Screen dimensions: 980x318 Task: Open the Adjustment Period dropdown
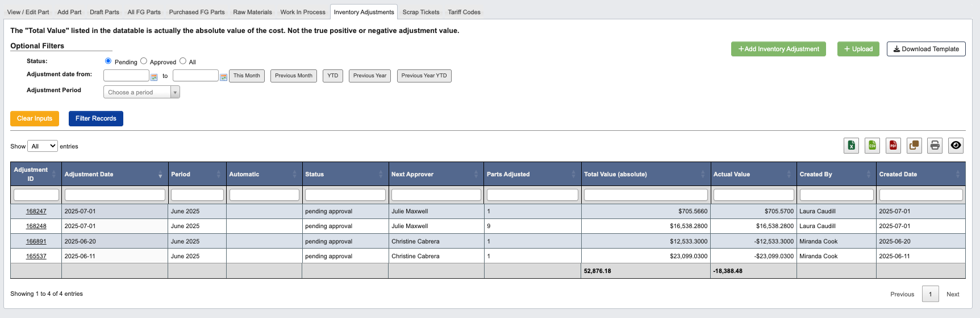[x=141, y=92]
